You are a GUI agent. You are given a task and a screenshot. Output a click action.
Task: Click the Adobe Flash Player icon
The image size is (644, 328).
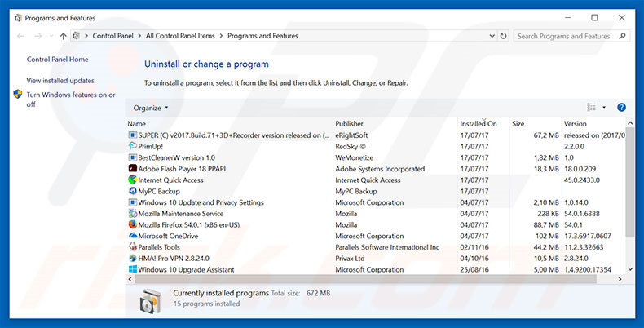pos(132,169)
